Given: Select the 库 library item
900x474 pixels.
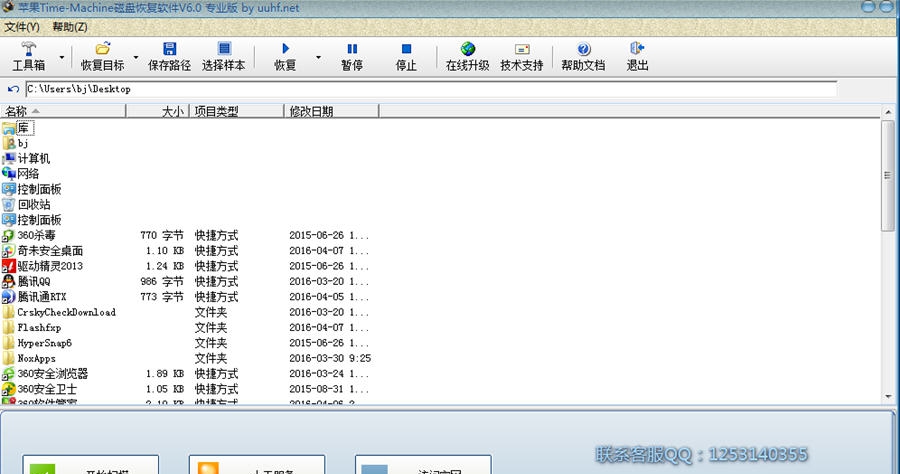Looking at the screenshot, I should (18, 127).
